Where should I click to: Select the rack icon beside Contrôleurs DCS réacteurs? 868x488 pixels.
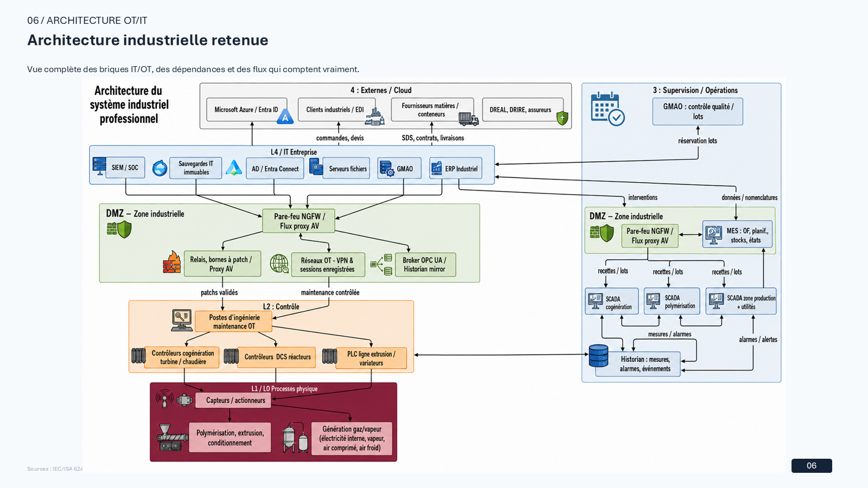(x=231, y=356)
